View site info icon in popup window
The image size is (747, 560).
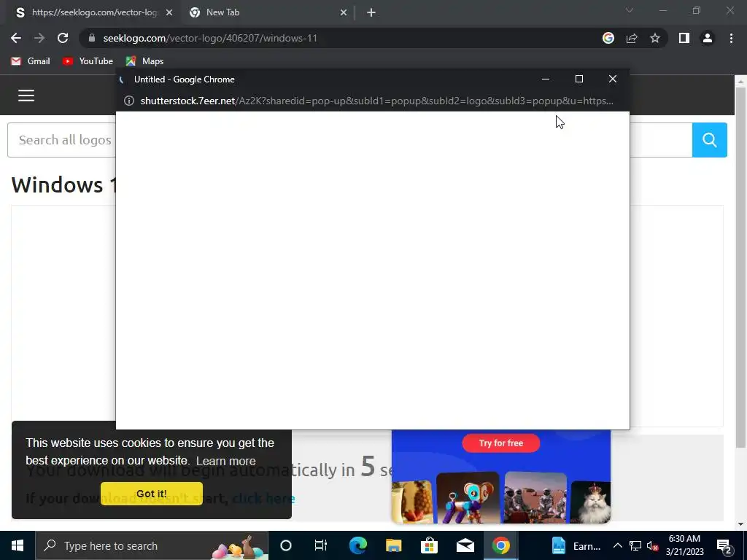coord(129,101)
